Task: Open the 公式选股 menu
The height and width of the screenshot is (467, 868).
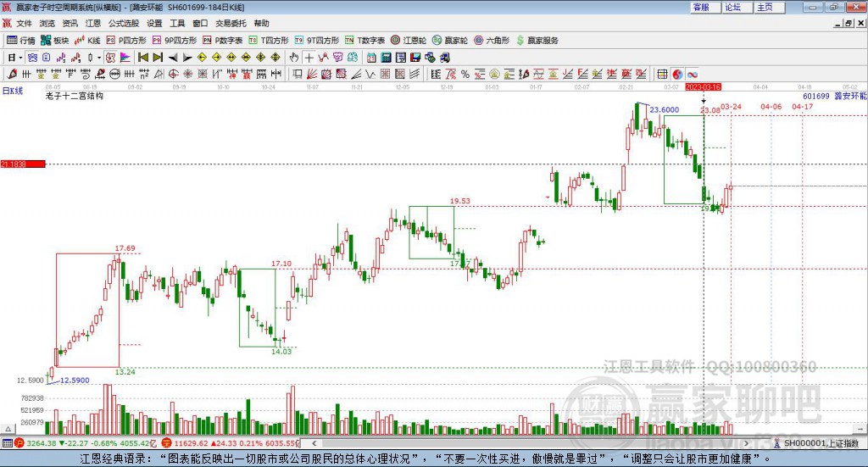Action: click(124, 23)
